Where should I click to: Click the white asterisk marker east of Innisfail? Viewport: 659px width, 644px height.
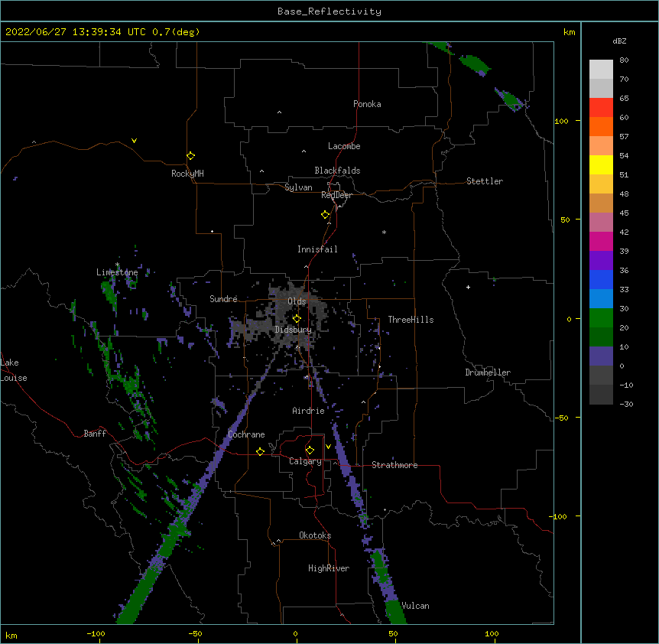384,232
